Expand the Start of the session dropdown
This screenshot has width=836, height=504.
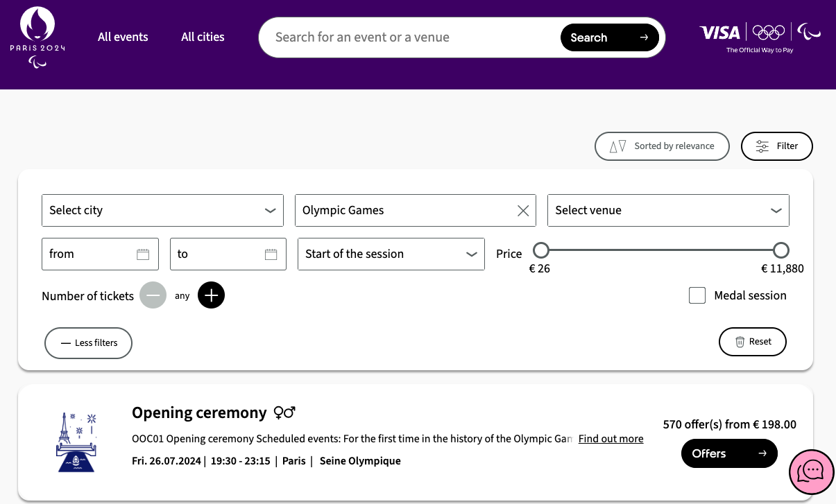[x=391, y=254]
